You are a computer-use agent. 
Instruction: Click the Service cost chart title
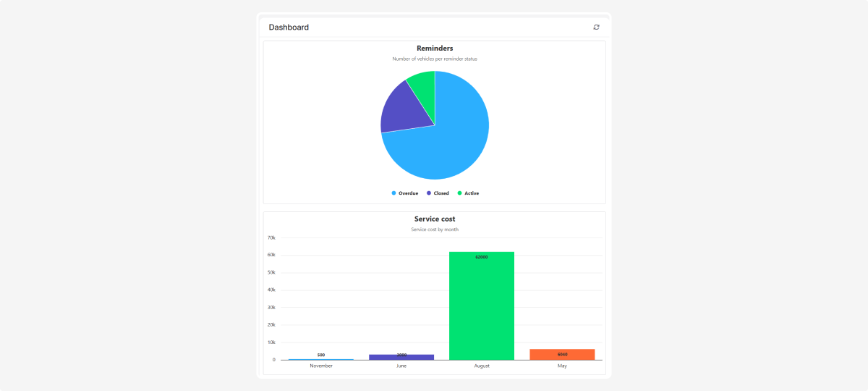(x=435, y=219)
